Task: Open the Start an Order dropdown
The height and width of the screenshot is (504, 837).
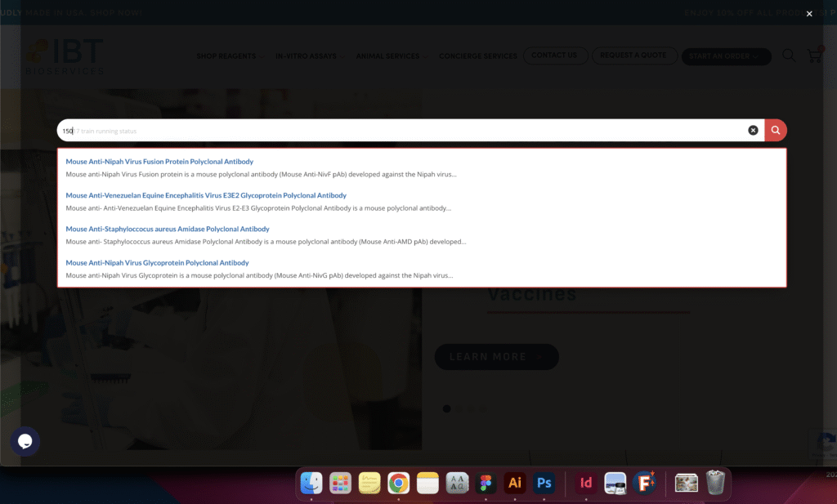Action: 726,56
